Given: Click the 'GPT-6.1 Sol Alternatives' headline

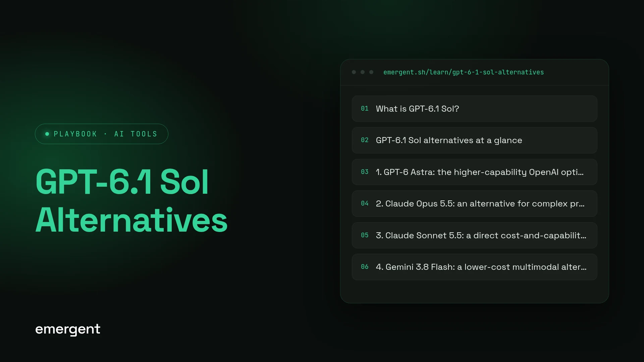Looking at the screenshot, I should coord(131,201).
